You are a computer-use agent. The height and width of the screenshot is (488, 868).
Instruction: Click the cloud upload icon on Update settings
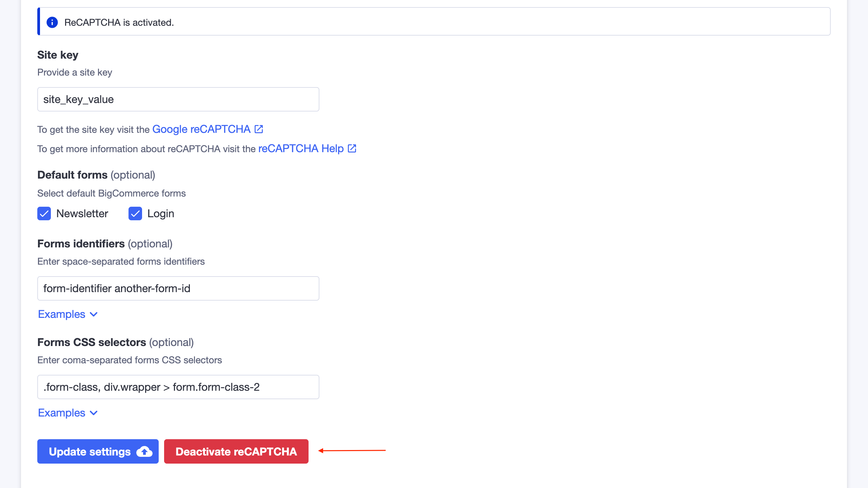point(143,451)
